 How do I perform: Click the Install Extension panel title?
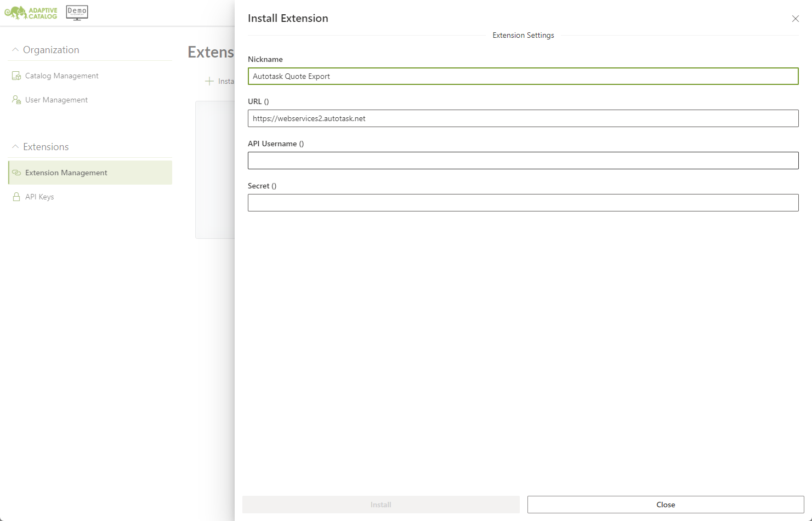(x=288, y=18)
